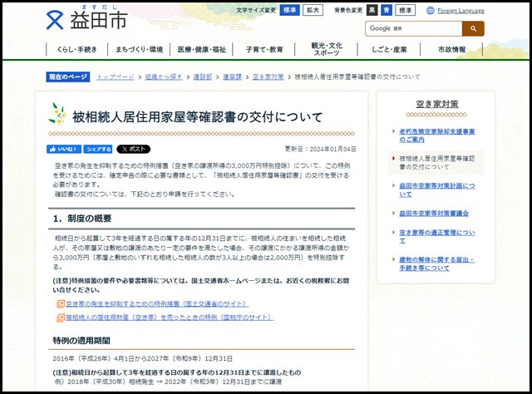The image size is (532, 394).
Task: Click the globe icon beside Foreign Language
Action: [x=431, y=11]
